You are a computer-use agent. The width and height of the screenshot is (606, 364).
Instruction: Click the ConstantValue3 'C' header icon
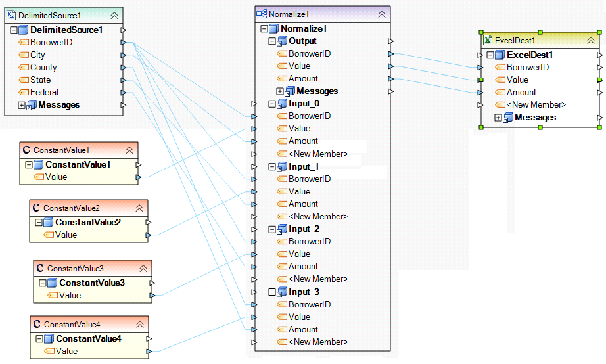pyautogui.click(x=40, y=268)
